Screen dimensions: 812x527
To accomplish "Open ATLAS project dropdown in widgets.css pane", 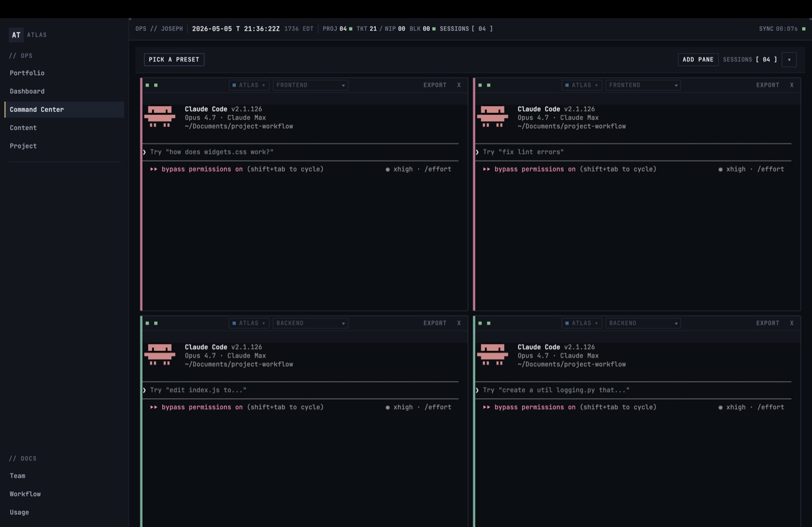I will pyautogui.click(x=249, y=85).
